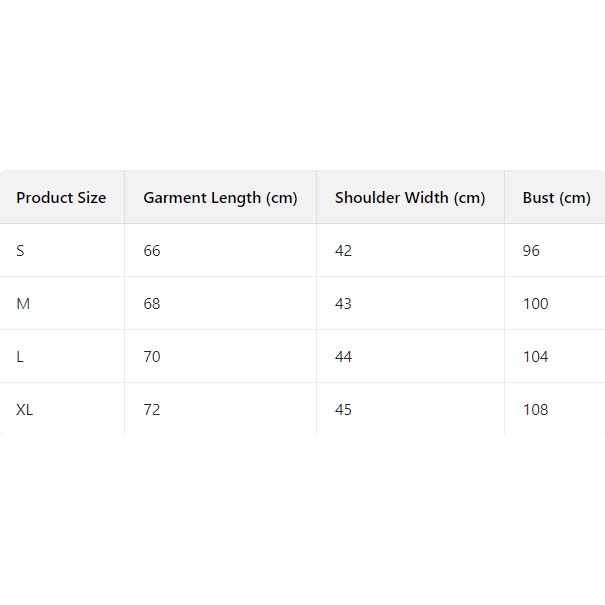Click bust value 96
The image size is (605, 605).
[x=531, y=251]
